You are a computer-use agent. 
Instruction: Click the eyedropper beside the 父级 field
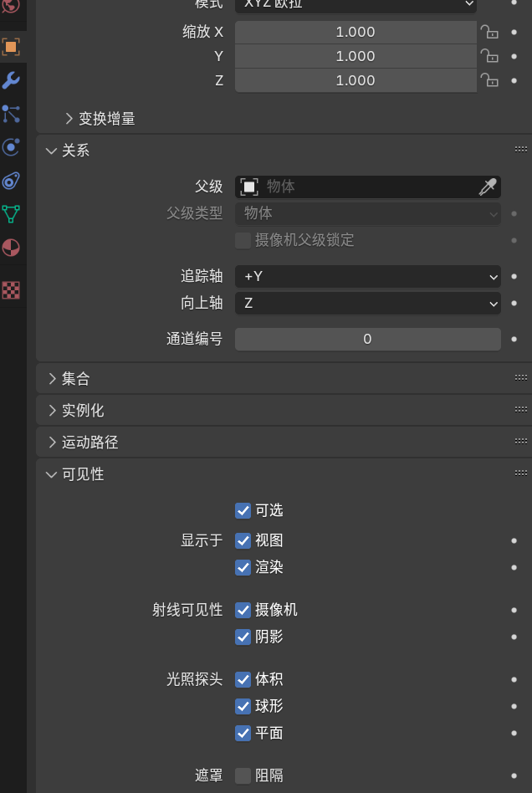pyautogui.click(x=489, y=187)
